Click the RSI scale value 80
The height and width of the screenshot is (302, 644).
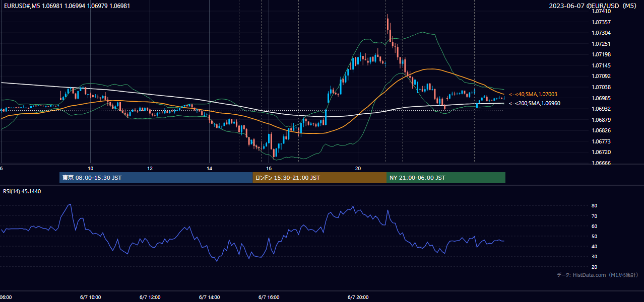(595, 206)
